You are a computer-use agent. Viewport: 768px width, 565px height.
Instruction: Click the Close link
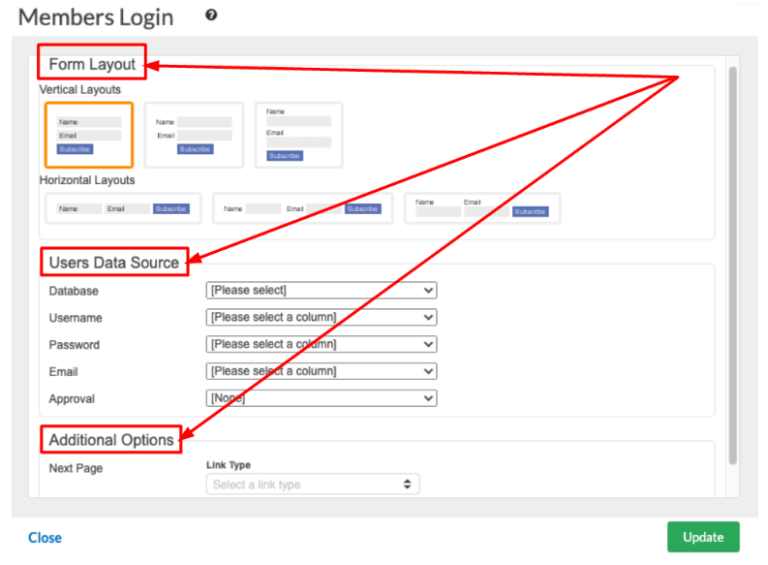point(45,538)
